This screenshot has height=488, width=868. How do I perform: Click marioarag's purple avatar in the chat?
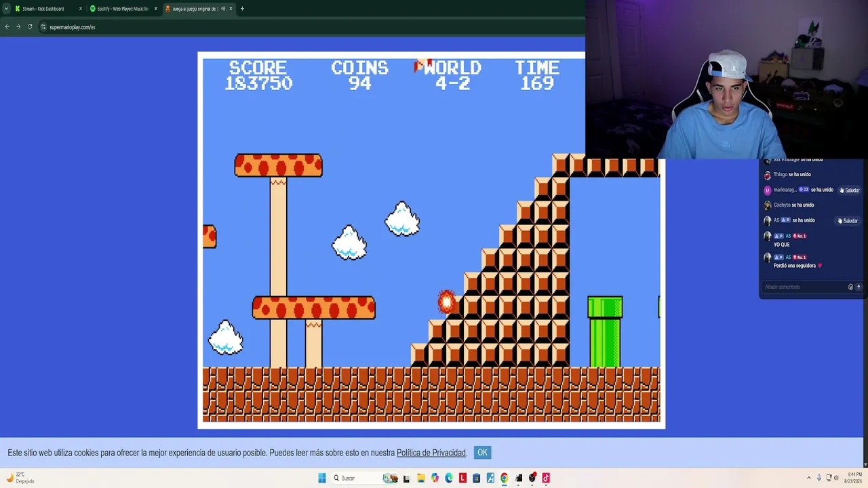[x=768, y=190]
